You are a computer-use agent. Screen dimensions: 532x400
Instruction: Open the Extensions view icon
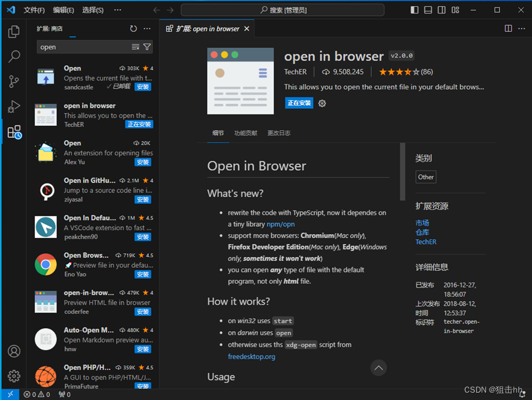click(x=14, y=132)
